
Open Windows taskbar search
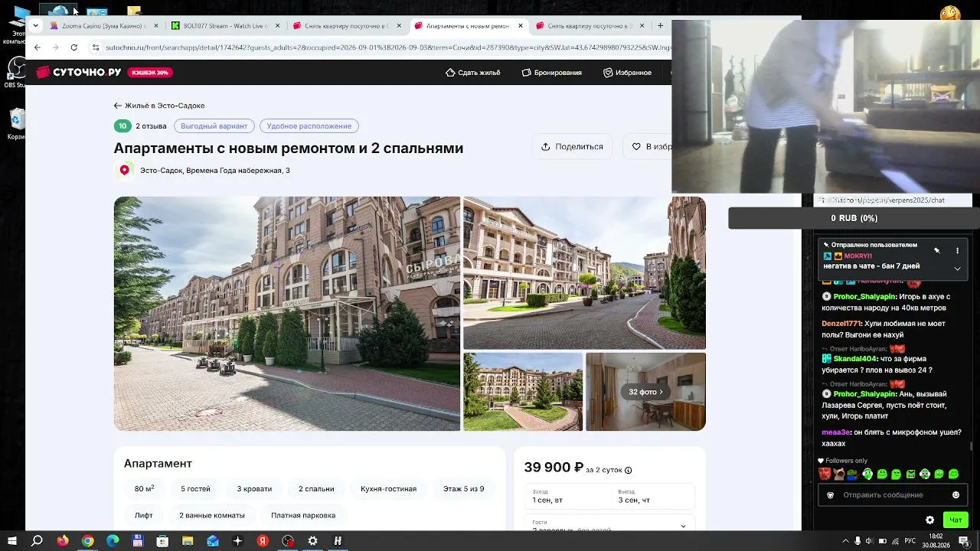37,541
